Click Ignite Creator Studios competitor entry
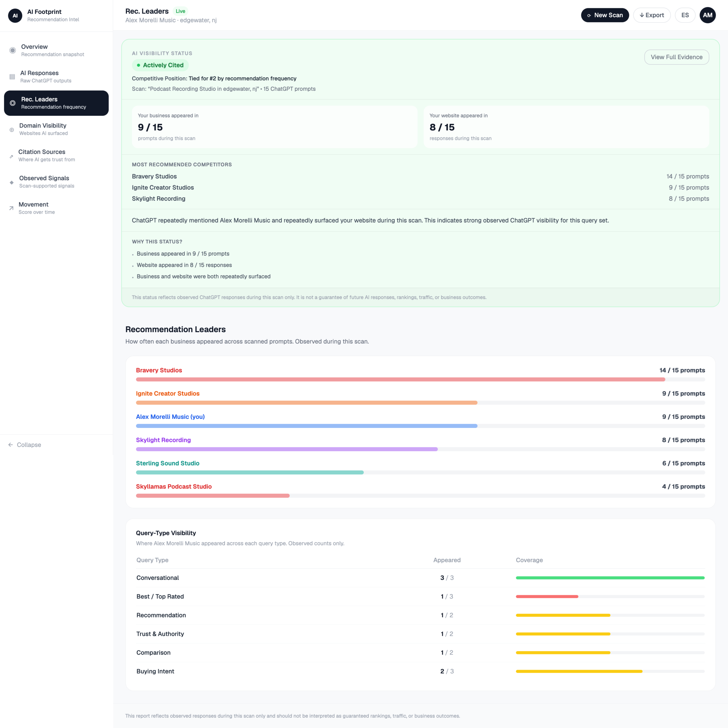Screen dimensions: 728x728 [163, 187]
